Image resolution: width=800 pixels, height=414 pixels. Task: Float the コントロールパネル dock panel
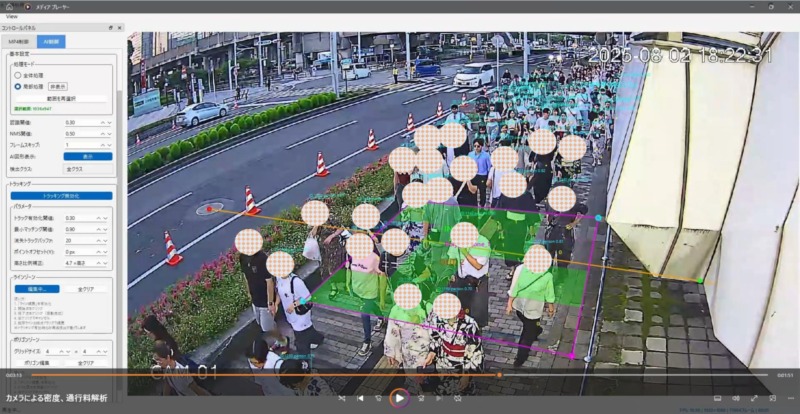(109, 28)
